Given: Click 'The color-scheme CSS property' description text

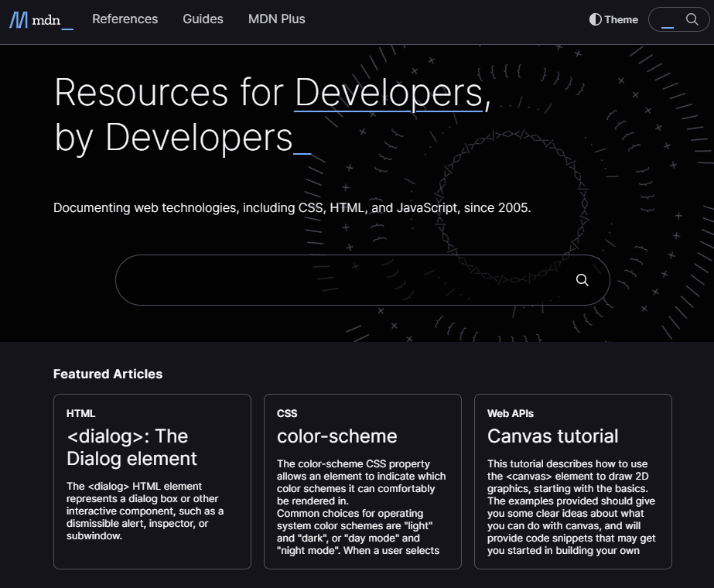Looking at the screenshot, I should [x=361, y=507].
